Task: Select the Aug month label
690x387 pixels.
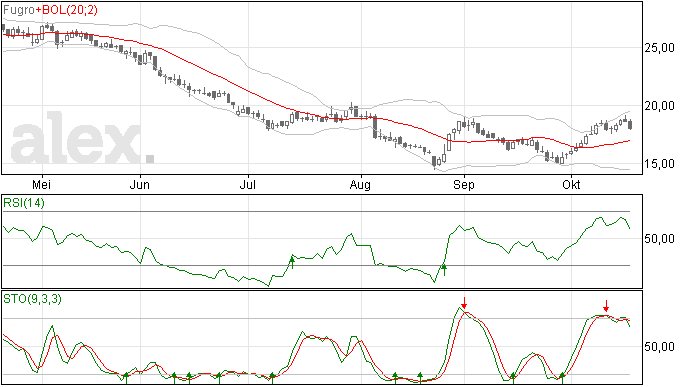Action: (x=360, y=184)
